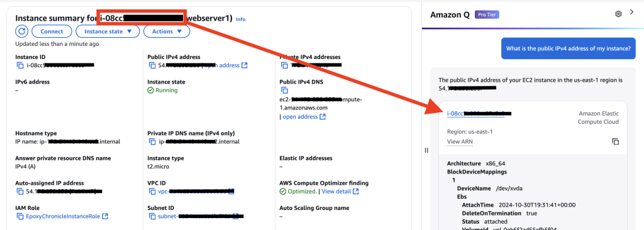
Task: Click View ARN in Amazon Q card
Action: 460,141
